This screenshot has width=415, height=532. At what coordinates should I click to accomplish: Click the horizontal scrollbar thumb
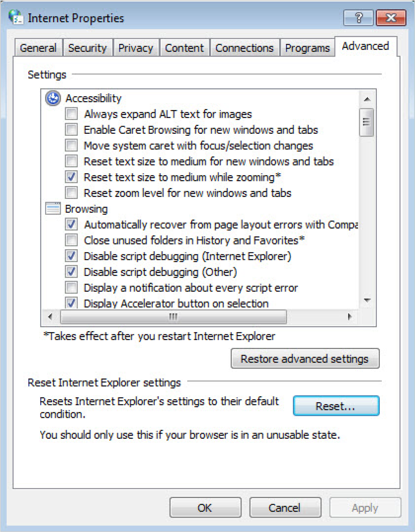coord(174,317)
